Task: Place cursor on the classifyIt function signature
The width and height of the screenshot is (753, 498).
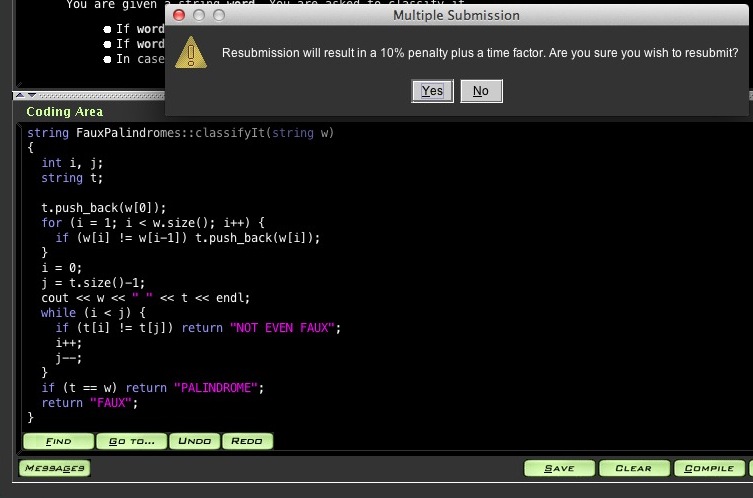Action: click(180, 133)
